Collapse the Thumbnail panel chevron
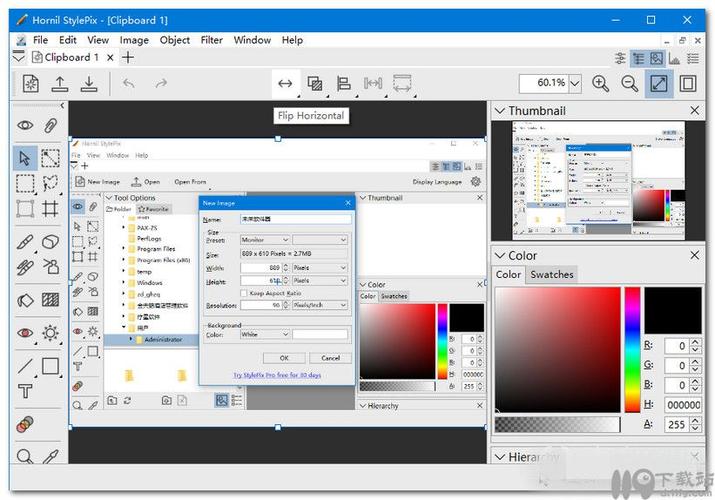715x500 pixels. click(500, 111)
